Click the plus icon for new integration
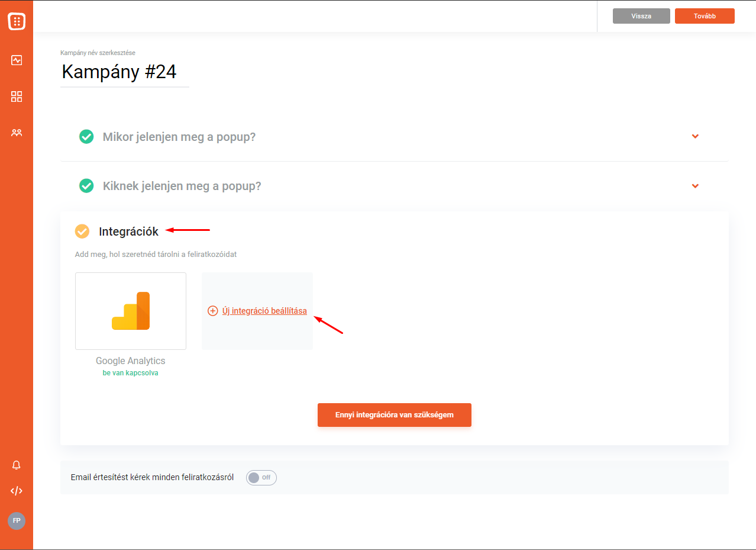Viewport: 756px width, 550px height. pyautogui.click(x=213, y=311)
